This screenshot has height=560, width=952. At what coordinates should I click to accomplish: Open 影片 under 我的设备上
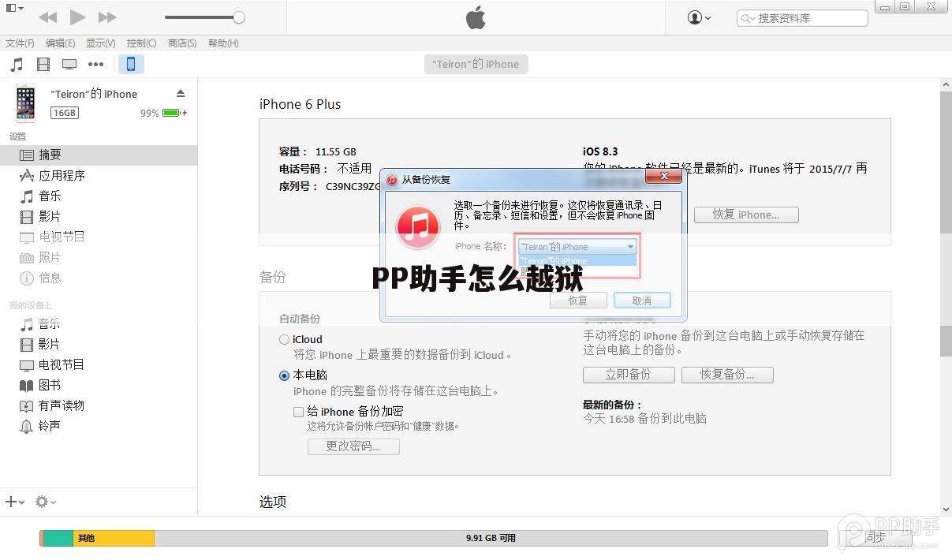tap(99, 344)
